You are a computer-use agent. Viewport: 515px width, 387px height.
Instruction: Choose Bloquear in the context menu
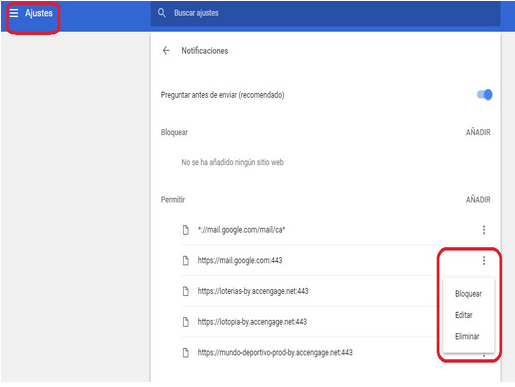(468, 294)
